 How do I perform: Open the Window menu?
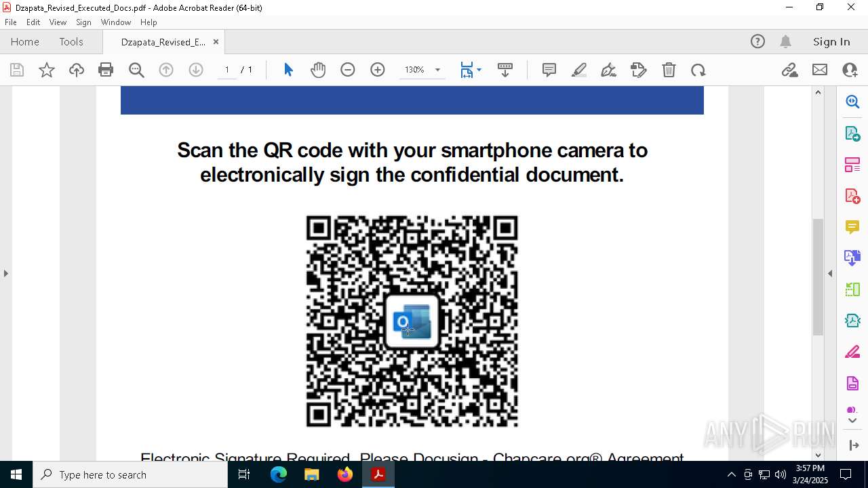click(x=116, y=22)
